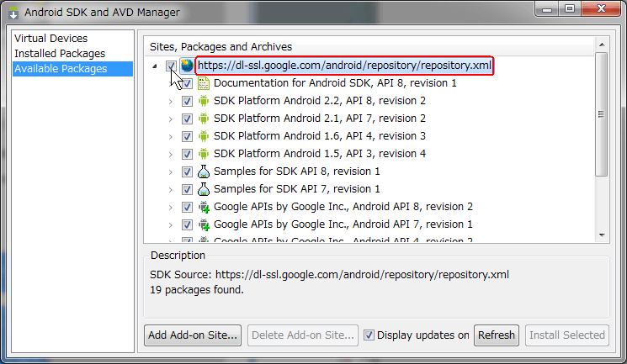Expand SDK Platform Android 1.6 row
Viewport: 627px width, 364px height.
(x=170, y=137)
